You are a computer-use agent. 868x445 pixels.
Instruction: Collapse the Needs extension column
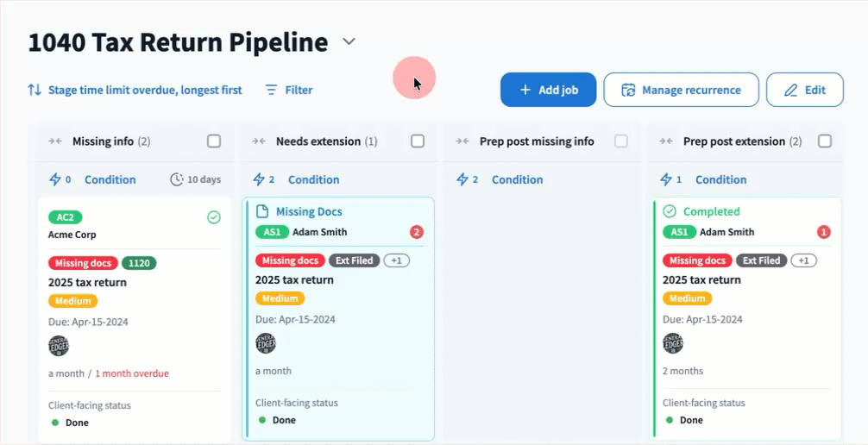point(259,141)
